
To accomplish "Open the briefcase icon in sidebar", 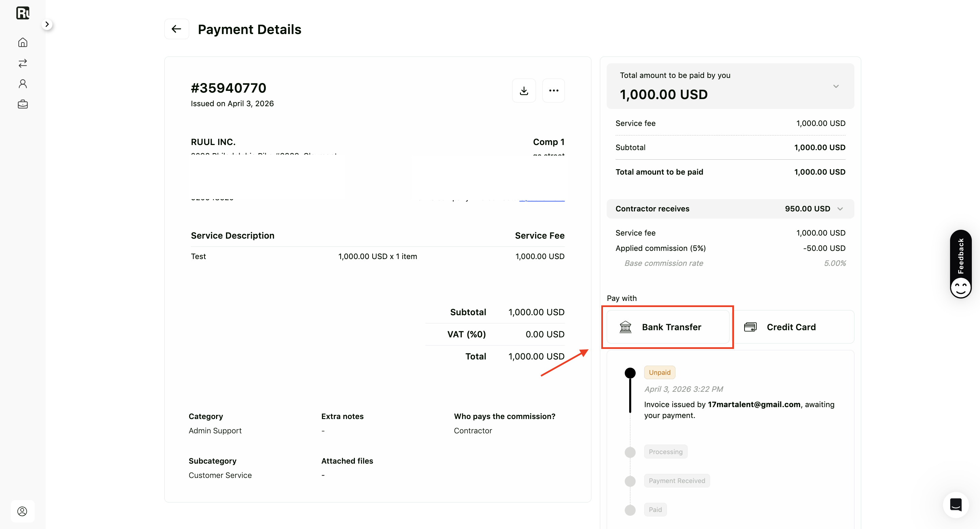I will [x=23, y=104].
